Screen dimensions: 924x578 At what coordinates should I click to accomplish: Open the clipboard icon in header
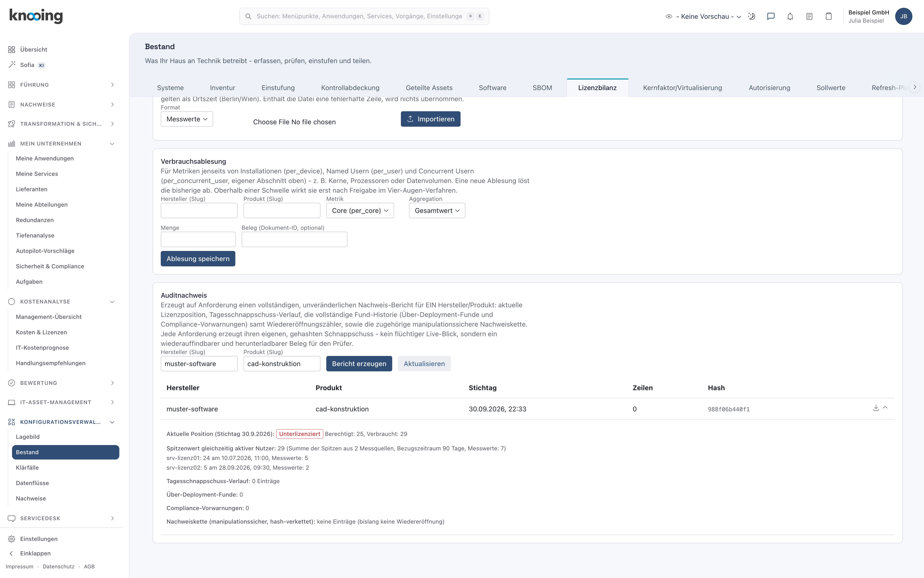tap(828, 16)
